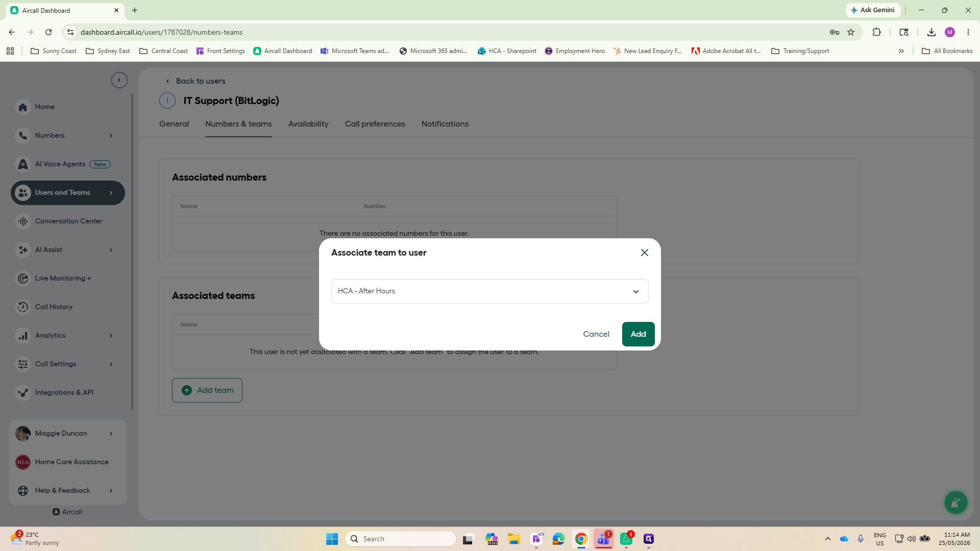The image size is (980, 551).
Task: Click the Windows taskbar Search field
Action: point(401,539)
